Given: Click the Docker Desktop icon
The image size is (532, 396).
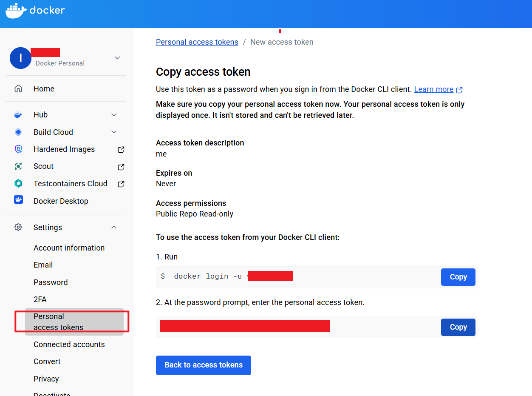Looking at the screenshot, I should click(18, 200).
